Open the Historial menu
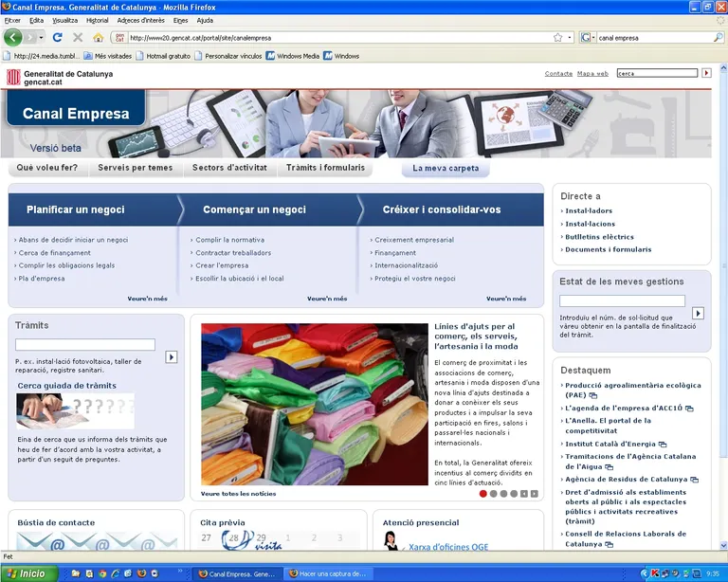The height and width of the screenshot is (582, 728). [97, 21]
